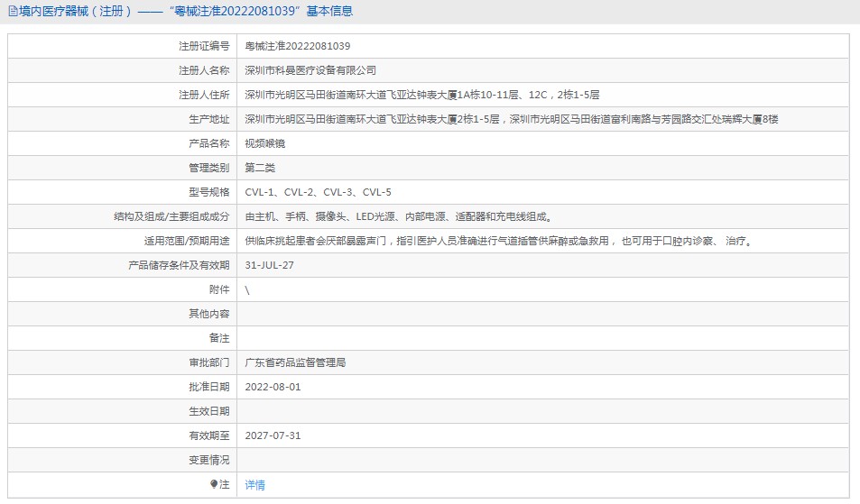The height and width of the screenshot is (504, 860).
Task: Click model specification CVL-1、CVL-2、CVL-3、CVL-5
Action: pyautogui.click(x=318, y=192)
